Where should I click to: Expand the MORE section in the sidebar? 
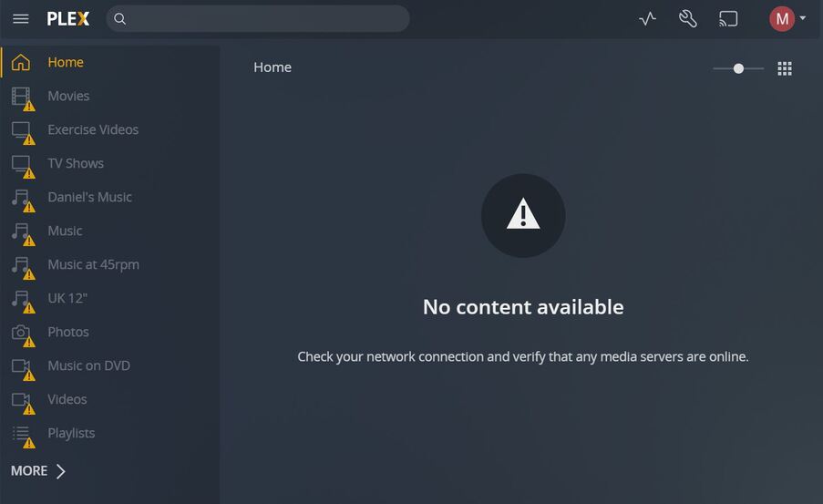point(38,471)
